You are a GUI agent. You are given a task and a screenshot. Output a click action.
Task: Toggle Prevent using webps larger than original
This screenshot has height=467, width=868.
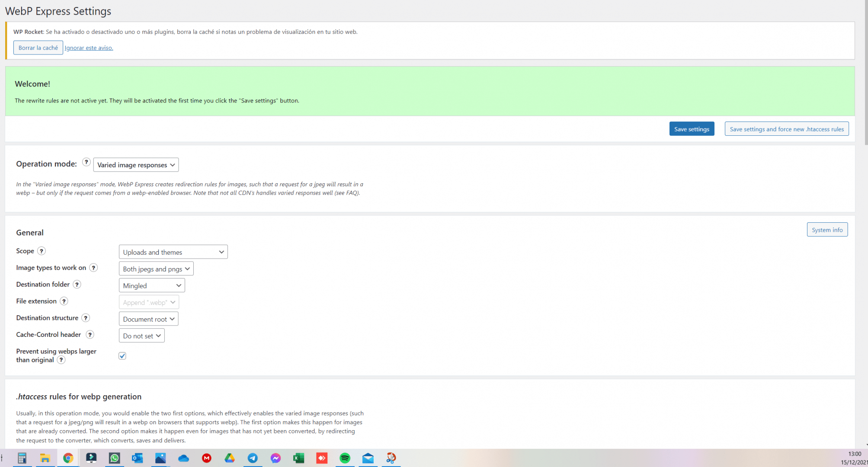[122, 355]
